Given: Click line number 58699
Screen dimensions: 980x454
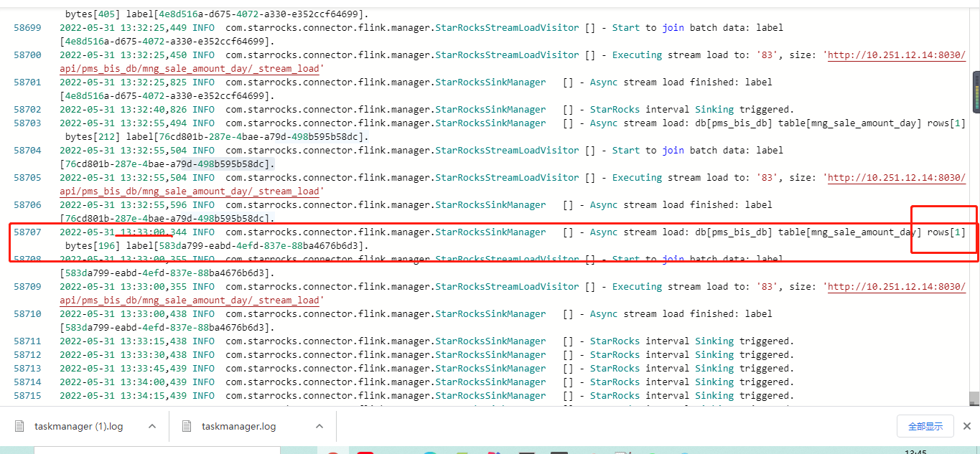Looking at the screenshot, I should click(27, 27).
